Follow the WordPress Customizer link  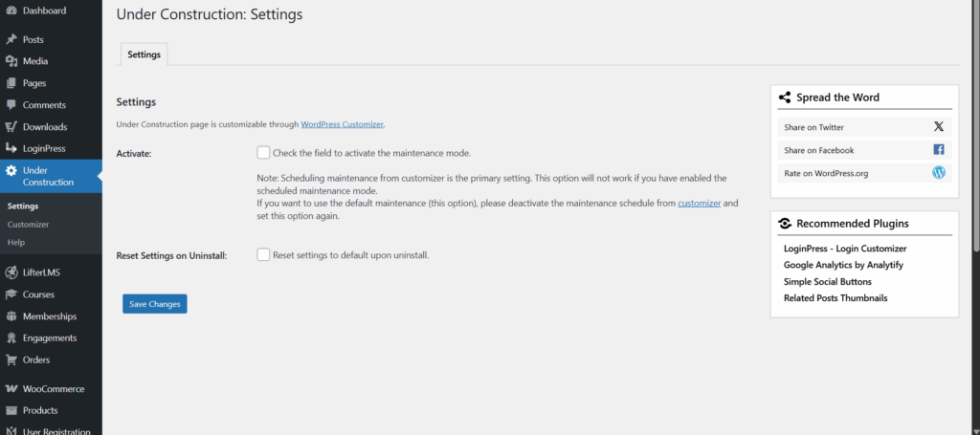(x=342, y=124)
